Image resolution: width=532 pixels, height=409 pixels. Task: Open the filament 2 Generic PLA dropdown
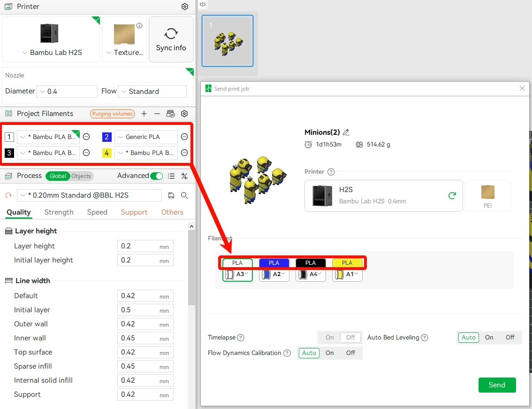pyautogui.click(x=146, y=137)
